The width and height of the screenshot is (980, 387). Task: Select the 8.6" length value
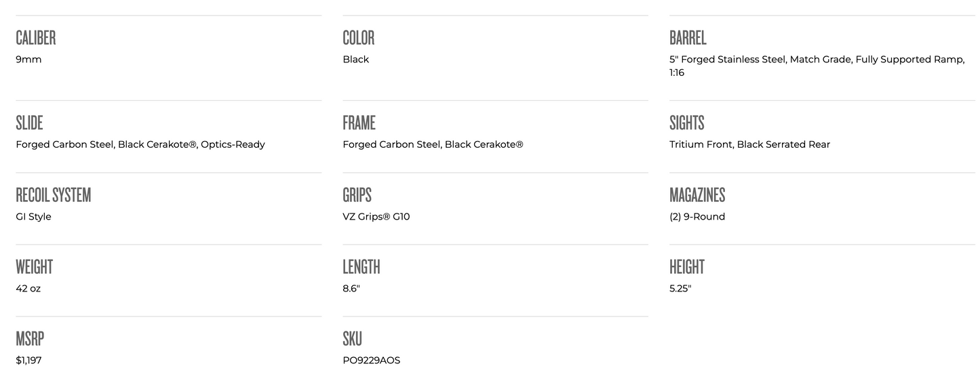tap(351, 289)
